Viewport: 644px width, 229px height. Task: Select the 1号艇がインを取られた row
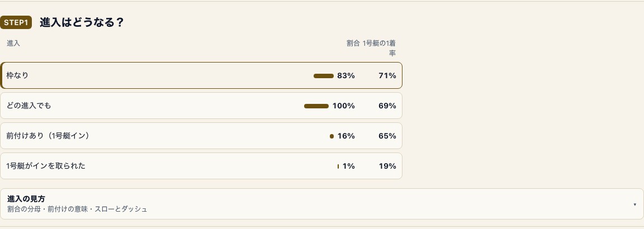(x=201, y=166)
